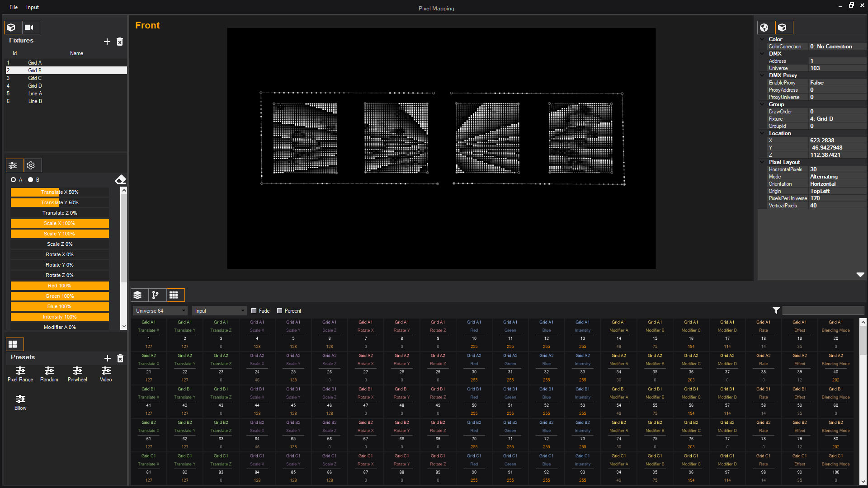Screen dimensions: 868x488
Task: Collapse the Pixel Layout section
Action: 763,162
